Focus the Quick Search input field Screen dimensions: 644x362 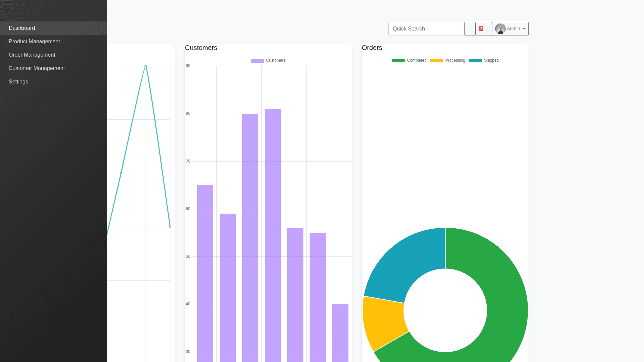[426, 29]
